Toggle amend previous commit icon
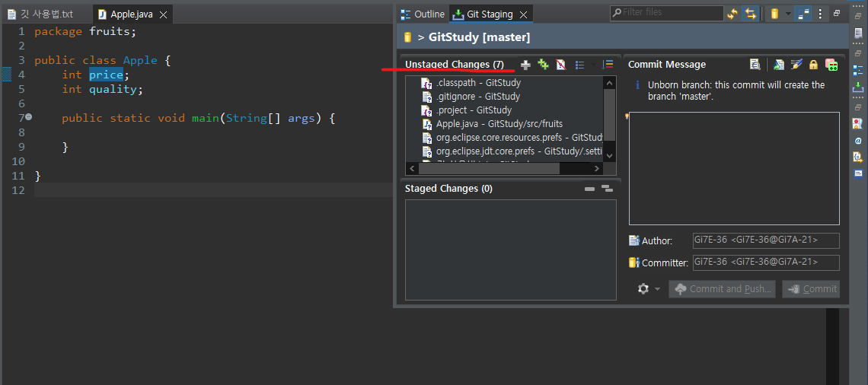This screenshot has height=385, width=868. click(779, 65)
